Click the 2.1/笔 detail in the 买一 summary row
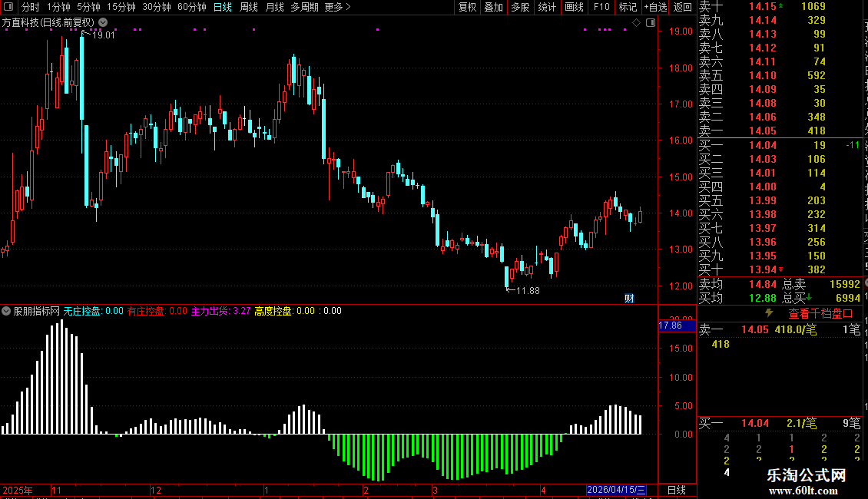The width and height of the screenshot is (868, 499). [x=802, y=423]
